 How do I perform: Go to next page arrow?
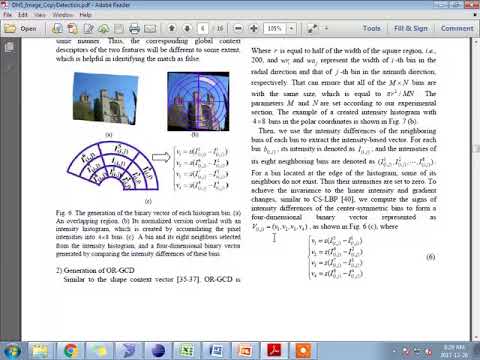click(187, 28)
